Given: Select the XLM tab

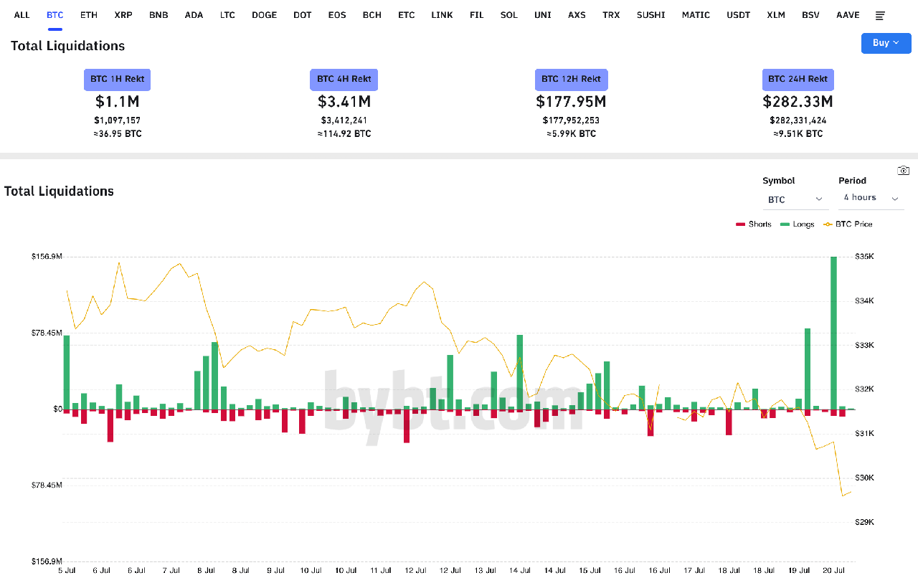Looking at the screenshot, I should pos(776,15).
